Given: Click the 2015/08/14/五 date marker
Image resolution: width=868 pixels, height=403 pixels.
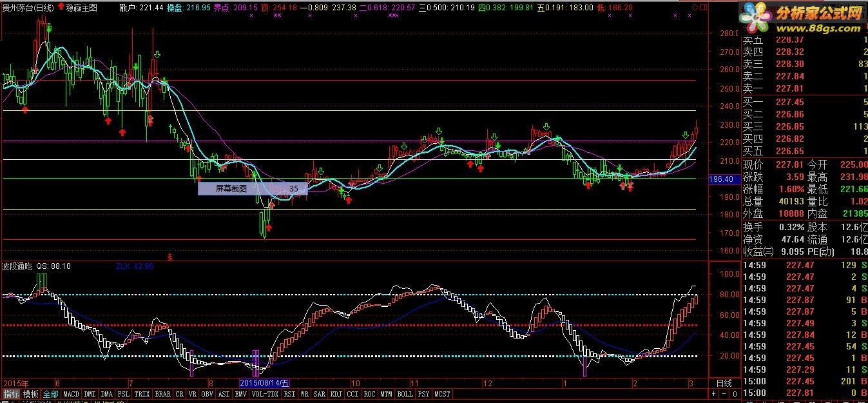Looking at the screenshot, I should point(265,383).
